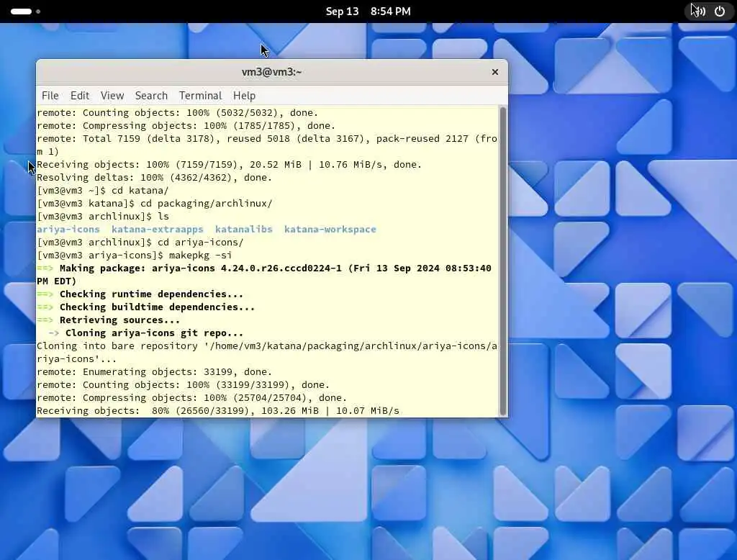Open the Help menu

pyautogui.click(x=245, y=96)
